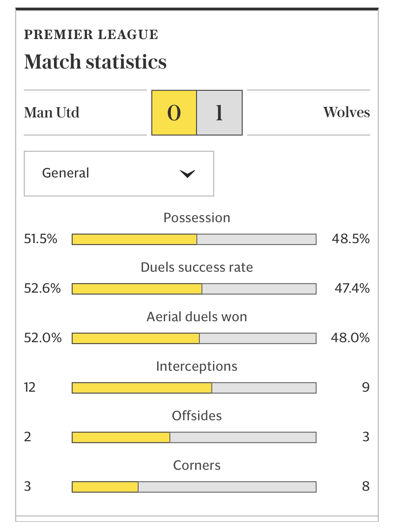Click the dropdown chevron arrow
394x532 pixels.
tap(187, 174)
